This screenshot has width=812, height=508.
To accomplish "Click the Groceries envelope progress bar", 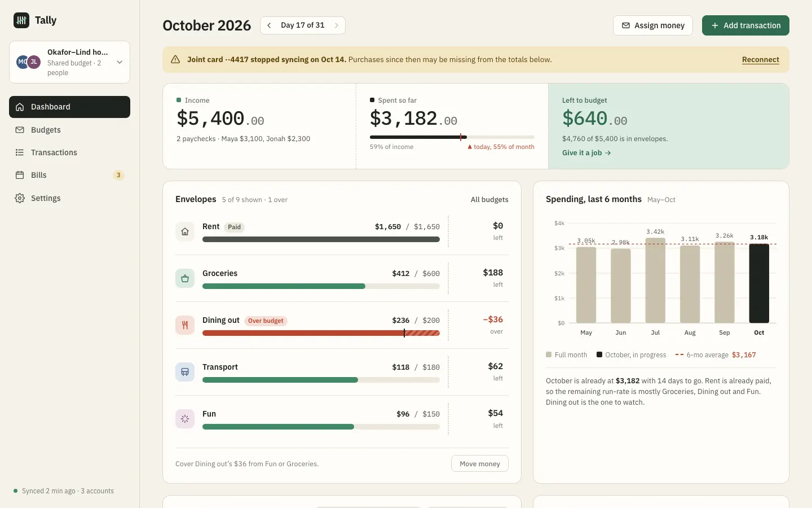I will 321,286.
